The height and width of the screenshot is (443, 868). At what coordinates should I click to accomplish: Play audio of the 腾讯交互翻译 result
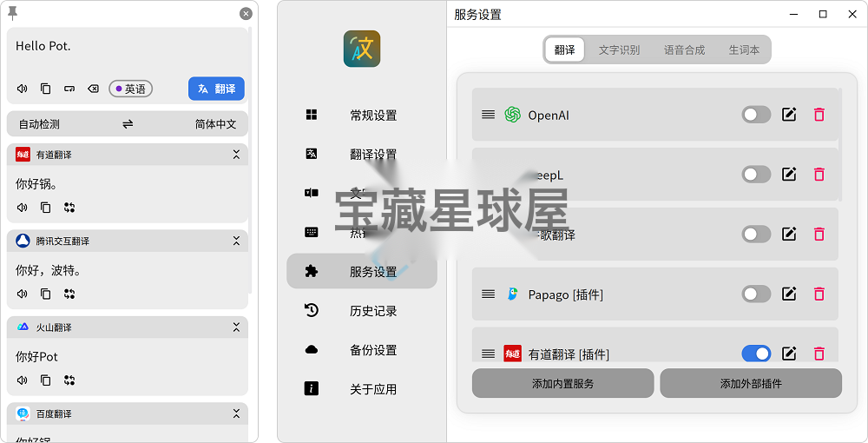click(23, 294)
